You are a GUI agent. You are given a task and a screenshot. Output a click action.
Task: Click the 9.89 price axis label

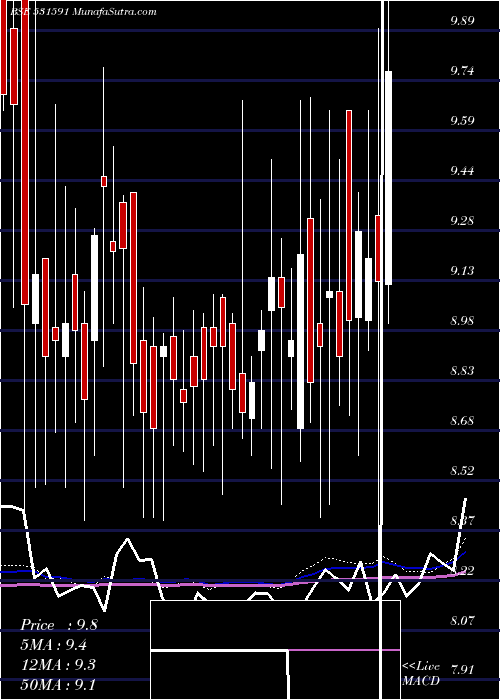click(462, 21)
